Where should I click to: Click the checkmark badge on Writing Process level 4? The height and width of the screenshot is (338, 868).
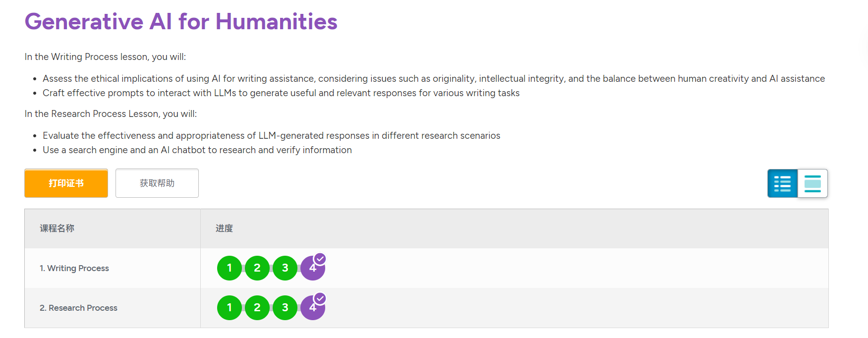(x=320, y=259)
